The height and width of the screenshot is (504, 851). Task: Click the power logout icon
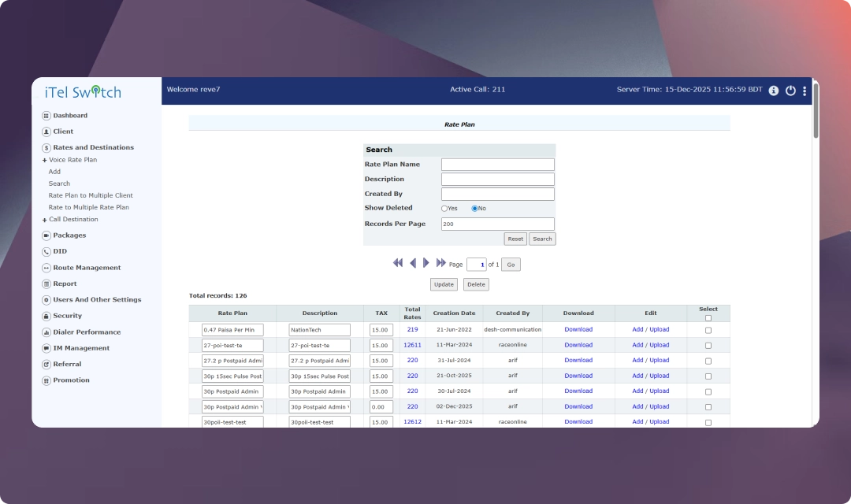pos(790,91)
